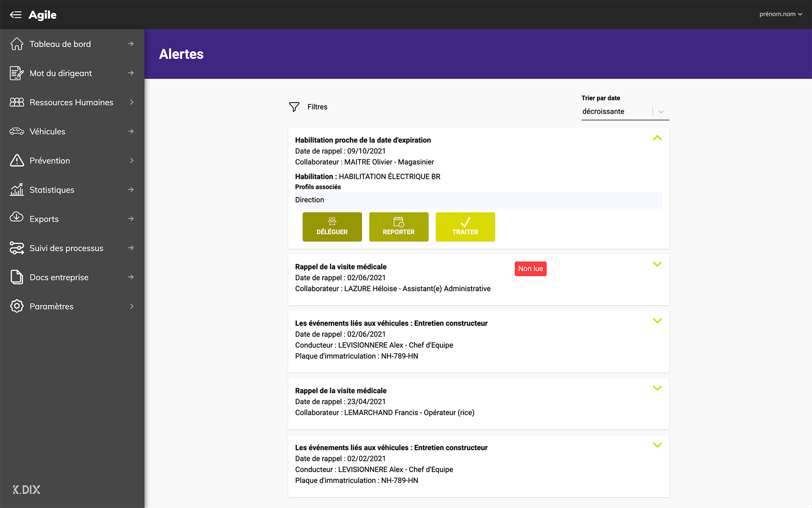Click the REPORTER button

point(399,227)
